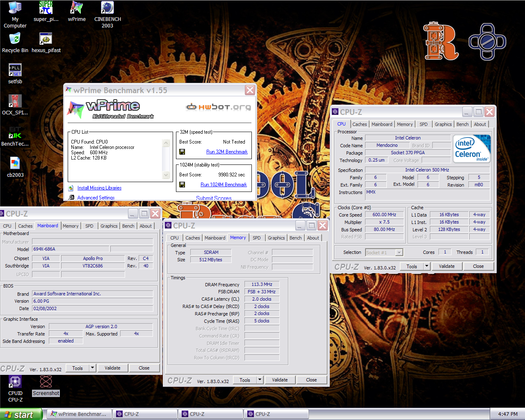Select CPU tab in middle CPU-Z Memory window

174,238
